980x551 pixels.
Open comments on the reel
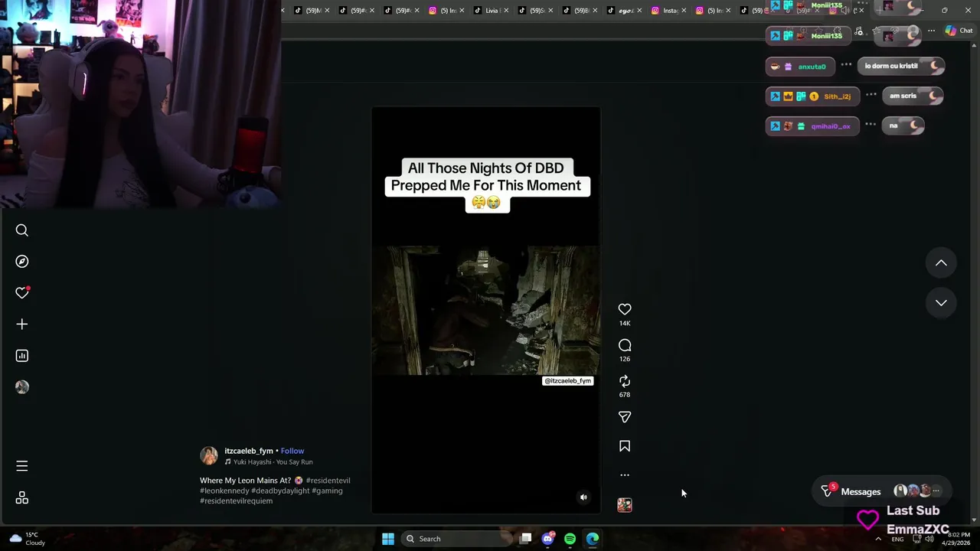[x=625, y=345]
